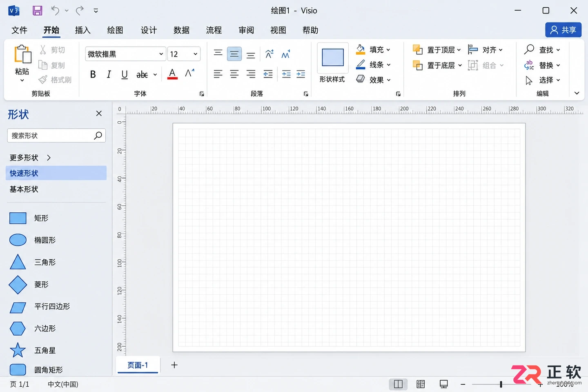Open the File menu tab
The image size is (588, 392).
pyautogui.click(x=19, y=30)
